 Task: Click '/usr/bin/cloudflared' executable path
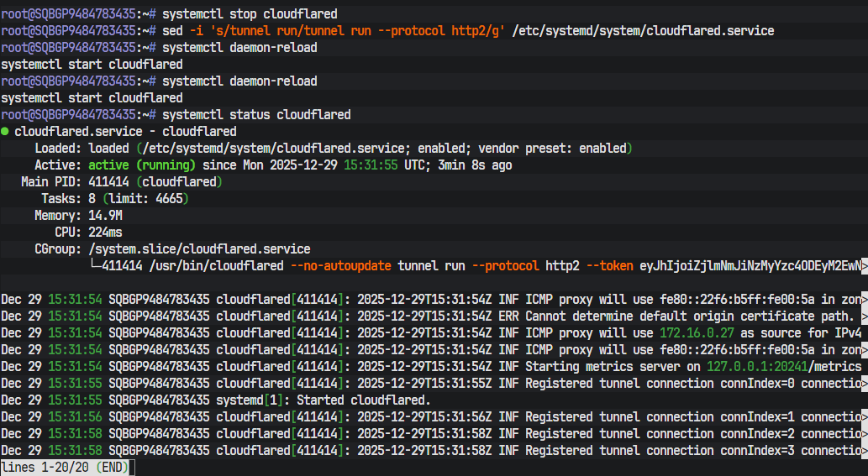point(217,266)
